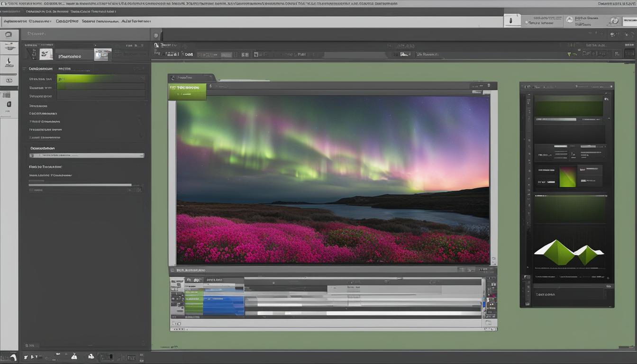This screenshot has width=637, height=364.
Task: Expand the Correction section selector in the left panel
Action: (85, 155)
